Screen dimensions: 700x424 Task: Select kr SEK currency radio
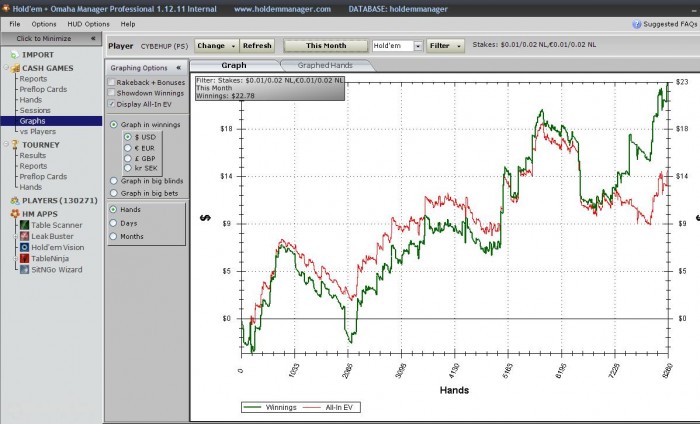pos(128,168)
